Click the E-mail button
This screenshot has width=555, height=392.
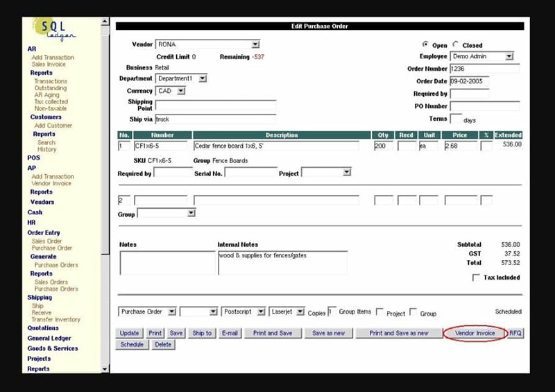click(230, 333)
